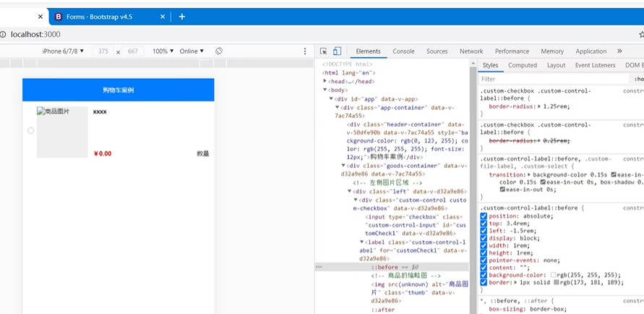Open the 100% zoom dropdown
The width and height of the screenshot is (644, 314).
(163, 51)
